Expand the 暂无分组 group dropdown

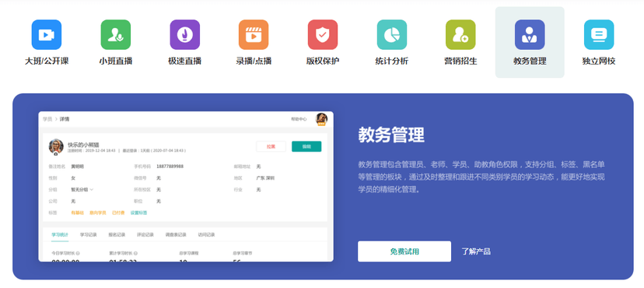[x=82, y=190]
